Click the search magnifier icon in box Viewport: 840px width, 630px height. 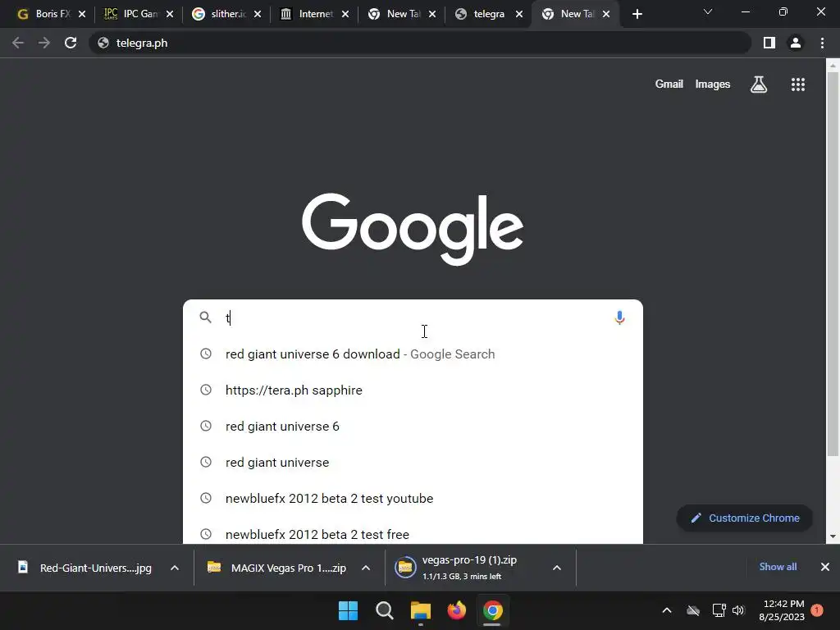coord(206,317)
